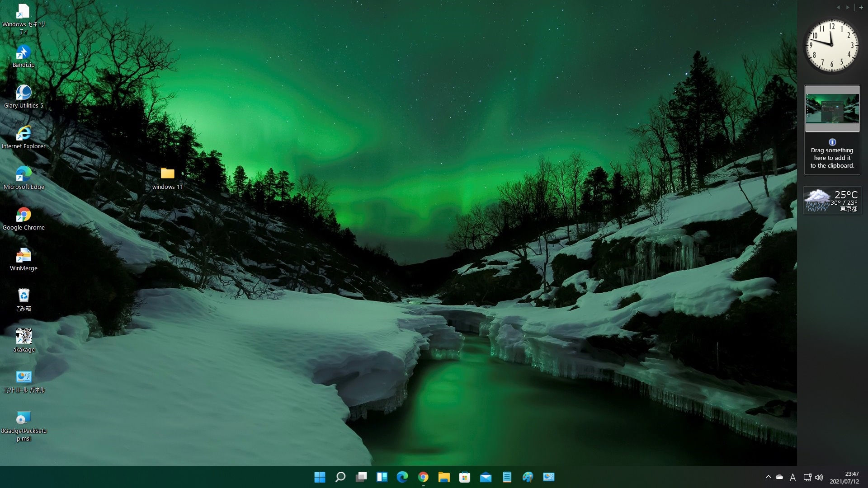
Task: Select the 8GadgetPackSetup.msi file icon
Action: pyautogui.click(x=24, y=426)
